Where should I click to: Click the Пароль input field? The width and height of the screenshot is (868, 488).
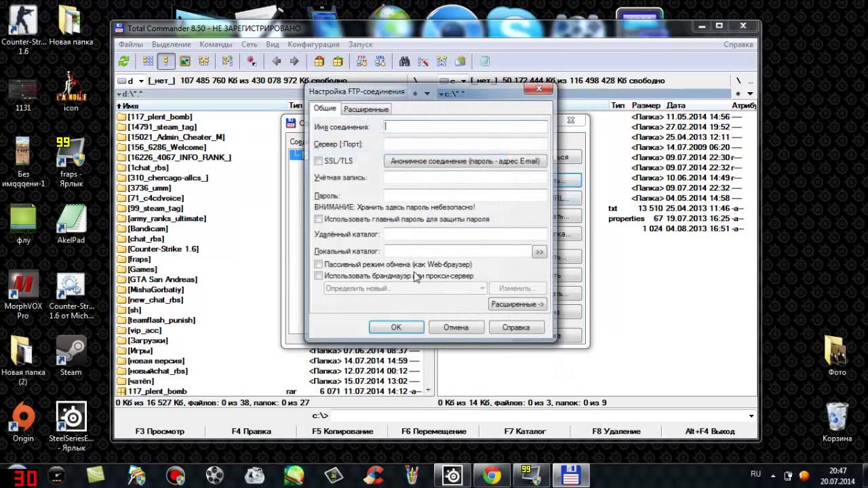pyautogui.click(x=465, y=195)
